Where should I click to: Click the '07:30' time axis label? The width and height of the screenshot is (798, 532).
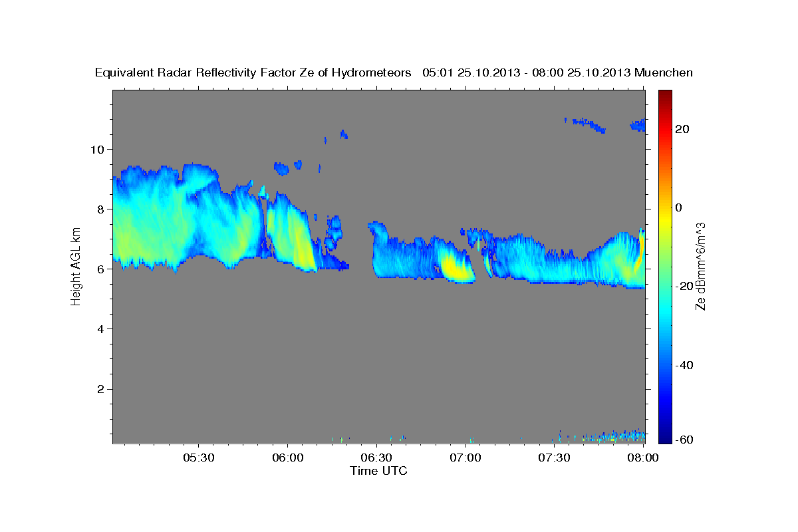(x=555, y=458)
